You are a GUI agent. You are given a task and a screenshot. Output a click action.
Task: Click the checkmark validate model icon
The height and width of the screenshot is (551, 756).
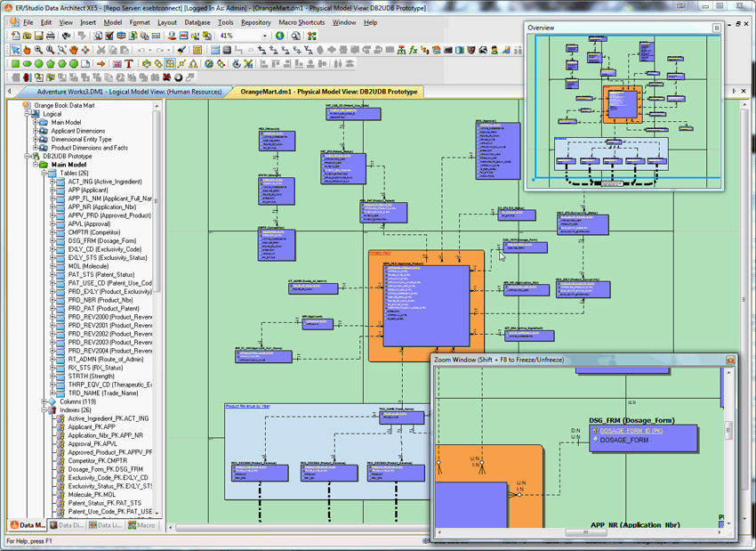109,36
